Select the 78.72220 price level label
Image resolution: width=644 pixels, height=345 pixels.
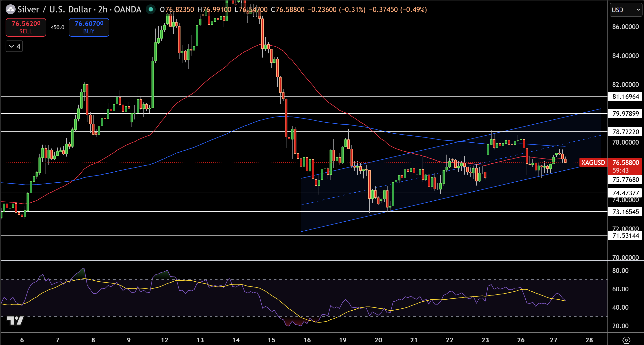(x=625, y=132)
